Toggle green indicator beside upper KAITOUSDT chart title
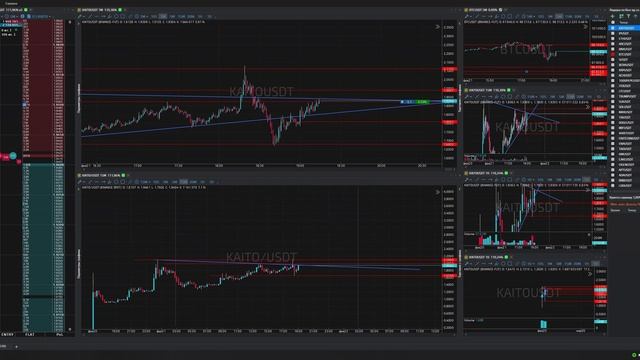 120,10
